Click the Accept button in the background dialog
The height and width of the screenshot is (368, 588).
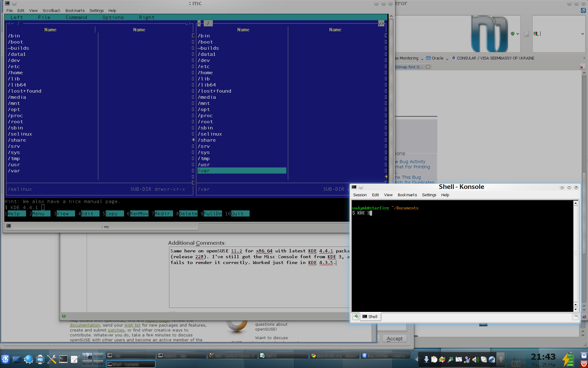pos(394,339)
